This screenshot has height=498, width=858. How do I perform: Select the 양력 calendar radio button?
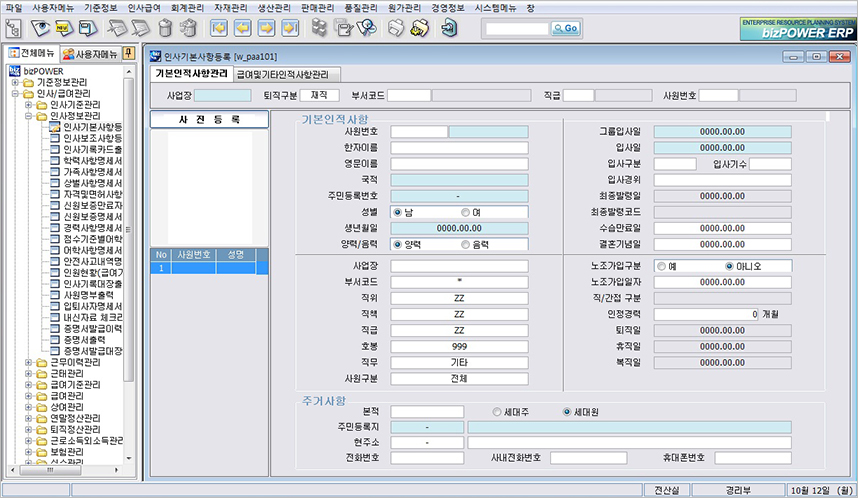point(397,245)
